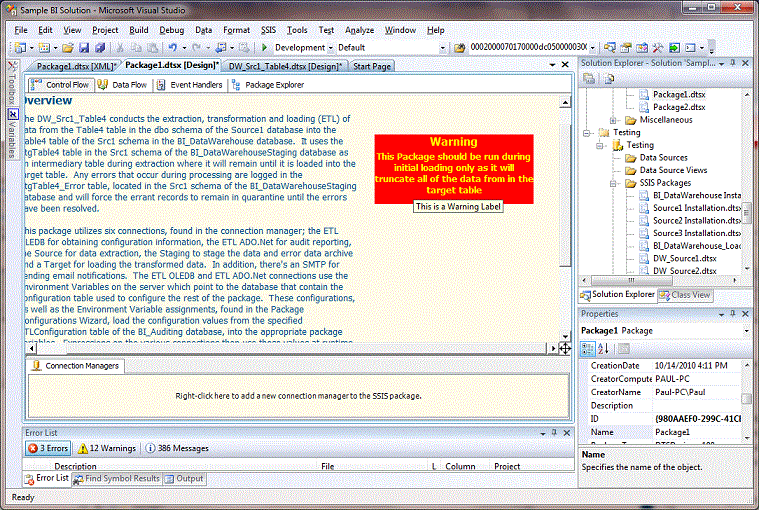
Task: Expand the Toolbox side tab
Action: point(13,83)
